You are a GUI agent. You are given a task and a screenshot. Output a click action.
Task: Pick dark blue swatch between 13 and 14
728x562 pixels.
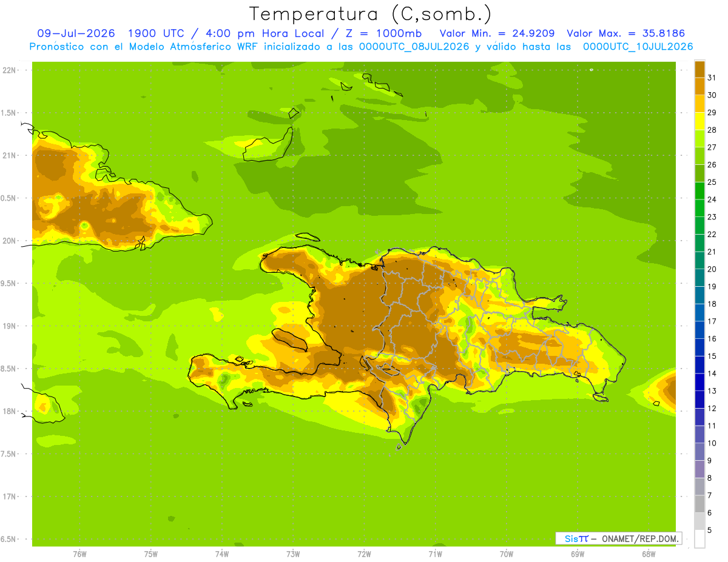(x=699, y=382)
